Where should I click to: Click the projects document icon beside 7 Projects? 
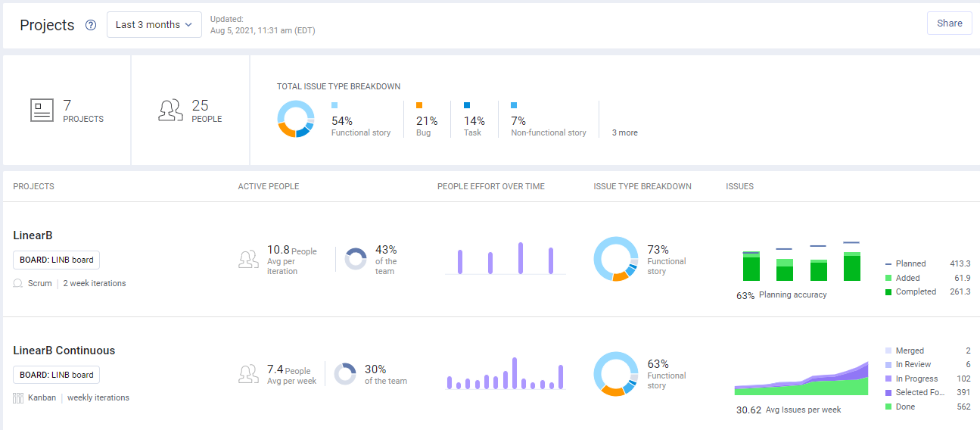[42, 111]
